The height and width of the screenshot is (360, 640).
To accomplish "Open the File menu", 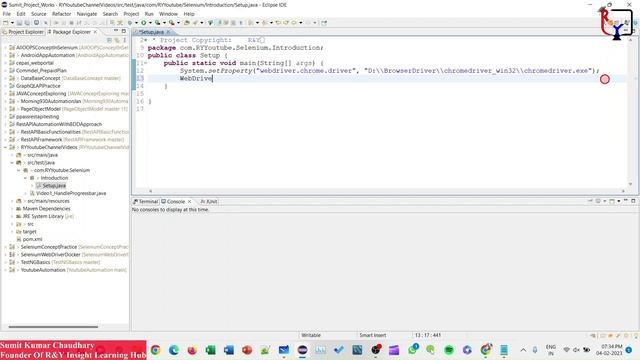I will pos(7,14).
